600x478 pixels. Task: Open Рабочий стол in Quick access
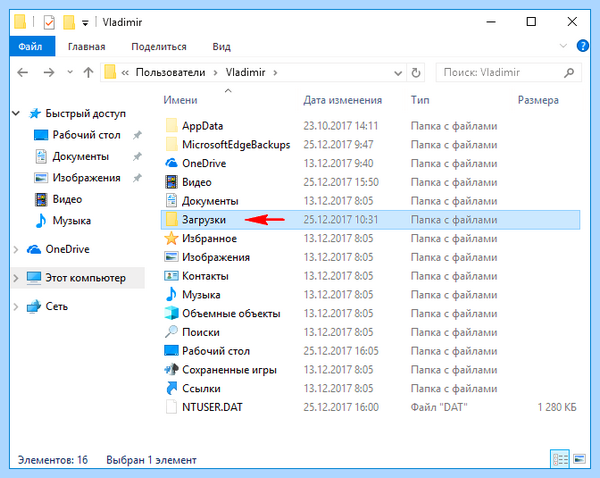pos(86,135)
